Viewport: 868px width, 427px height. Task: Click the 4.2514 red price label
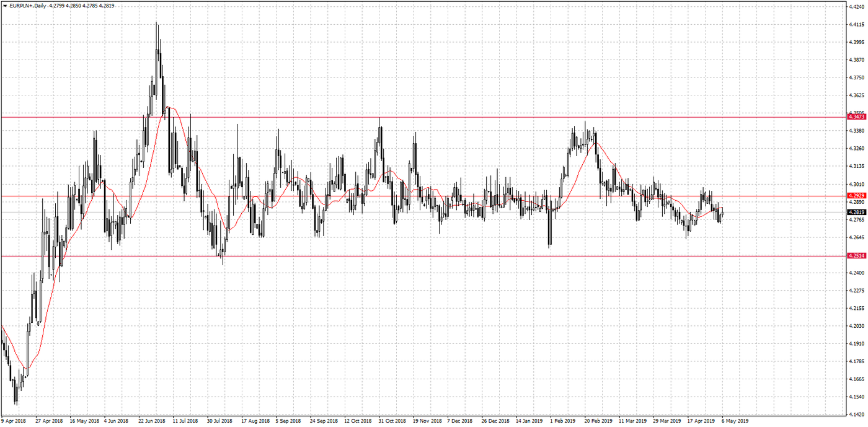[856, 256]
